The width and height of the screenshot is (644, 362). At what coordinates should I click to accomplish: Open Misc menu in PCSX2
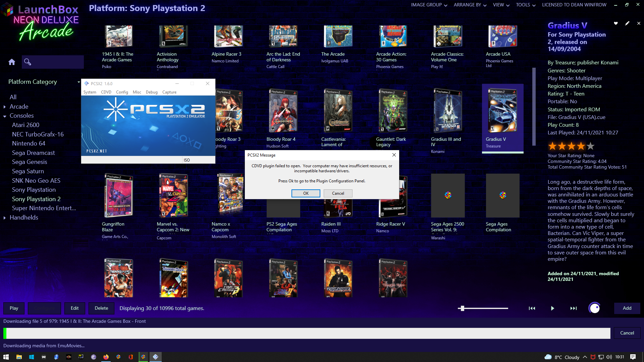pyautogui.click(x=137, y=92)
